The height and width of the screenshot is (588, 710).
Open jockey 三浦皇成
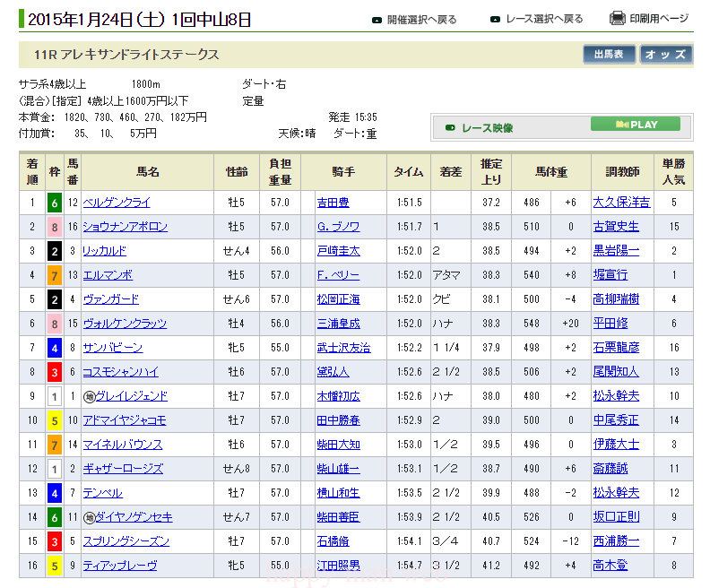click(338, 324)
